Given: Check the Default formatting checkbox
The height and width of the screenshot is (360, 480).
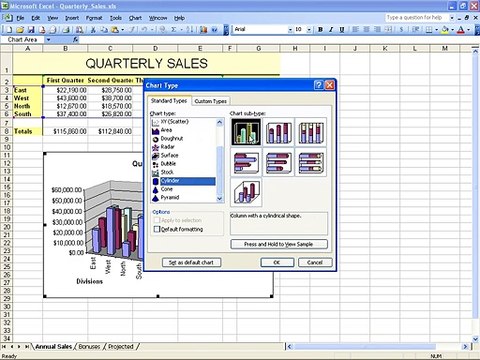Looking at the screenshot, I should click(x=157, y=229).
